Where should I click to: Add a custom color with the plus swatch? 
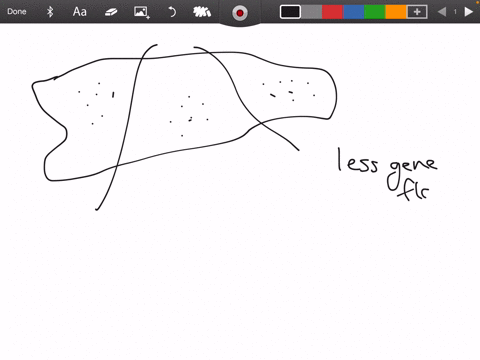tap(417, 12)
